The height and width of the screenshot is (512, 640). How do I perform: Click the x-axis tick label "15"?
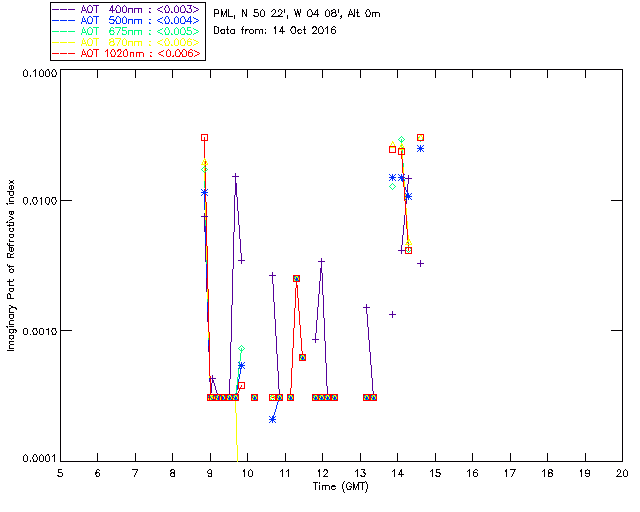435,473
